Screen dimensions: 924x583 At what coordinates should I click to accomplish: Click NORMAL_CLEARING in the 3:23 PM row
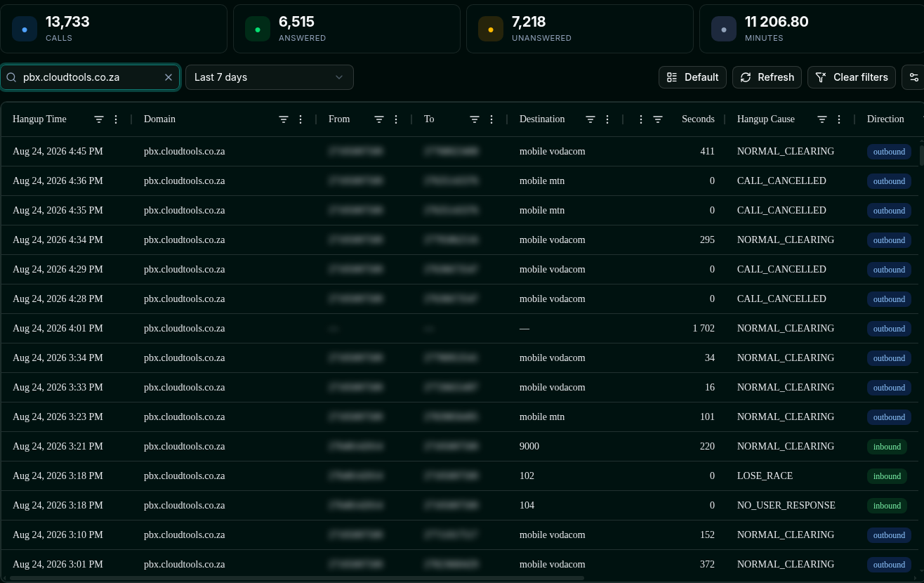point(786,417)
